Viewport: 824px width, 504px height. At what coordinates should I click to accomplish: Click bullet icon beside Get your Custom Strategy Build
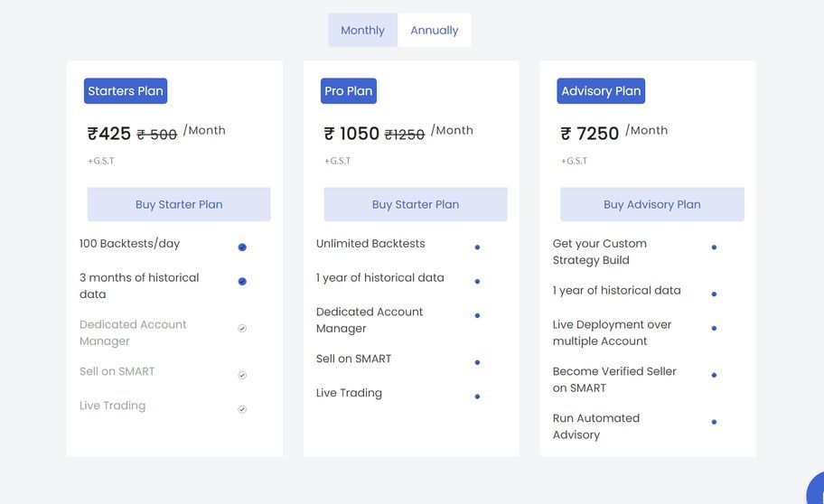[x=714, y=247]
